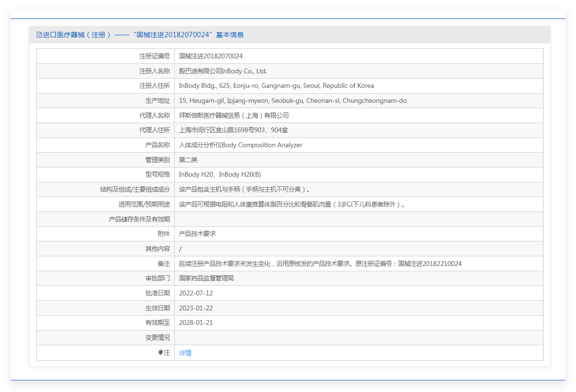
Task: Click the 生产地址 label
Action: point(157,101)
